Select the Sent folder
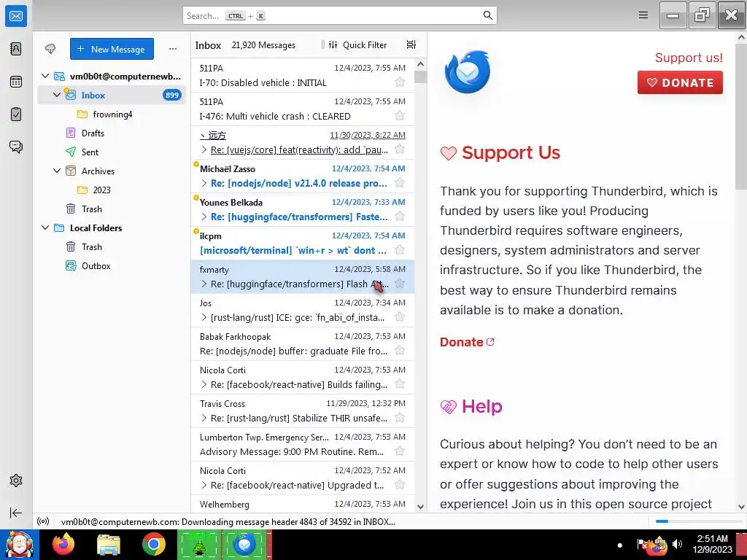747x560 pixels. point(90,152)
